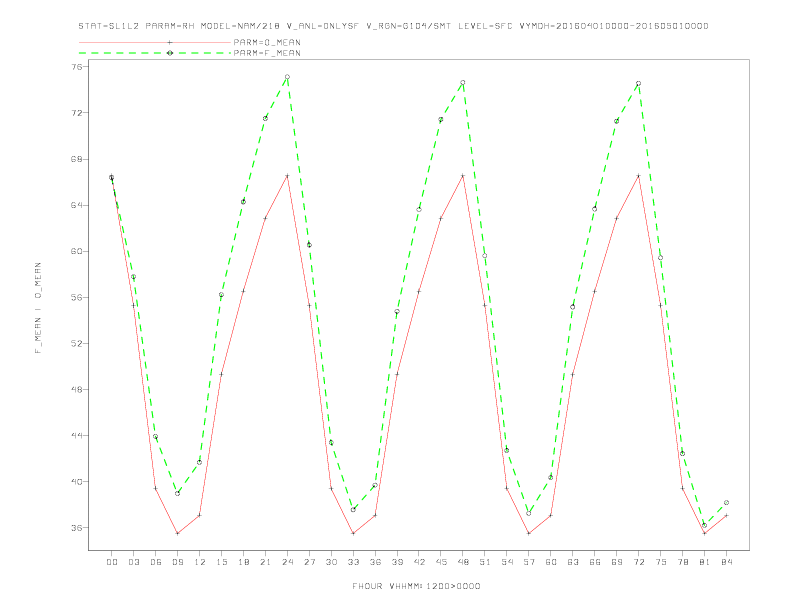The height and width of the screenshot is (612, 792).
Task: Click the chart title line starting STAT=SL1L2
Action: pos(393,26)
